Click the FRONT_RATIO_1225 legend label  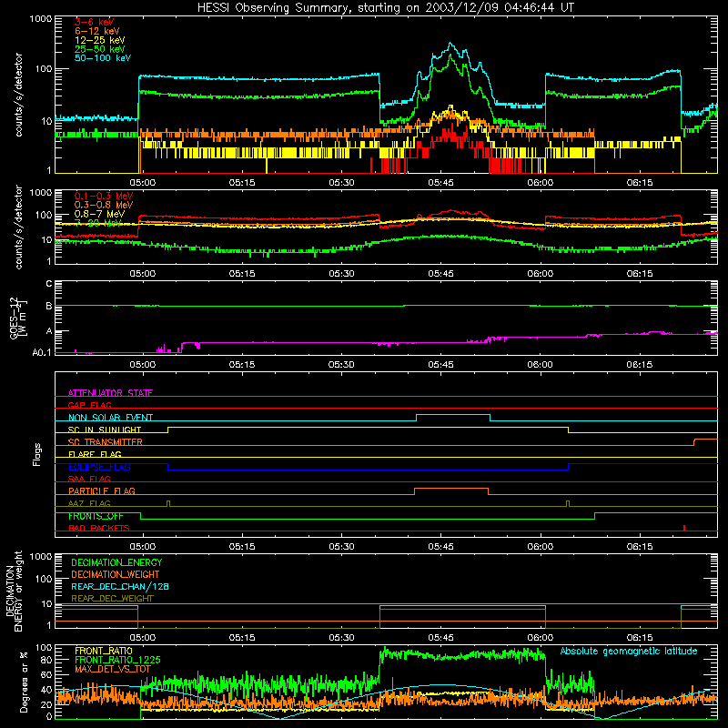point(117,660)
